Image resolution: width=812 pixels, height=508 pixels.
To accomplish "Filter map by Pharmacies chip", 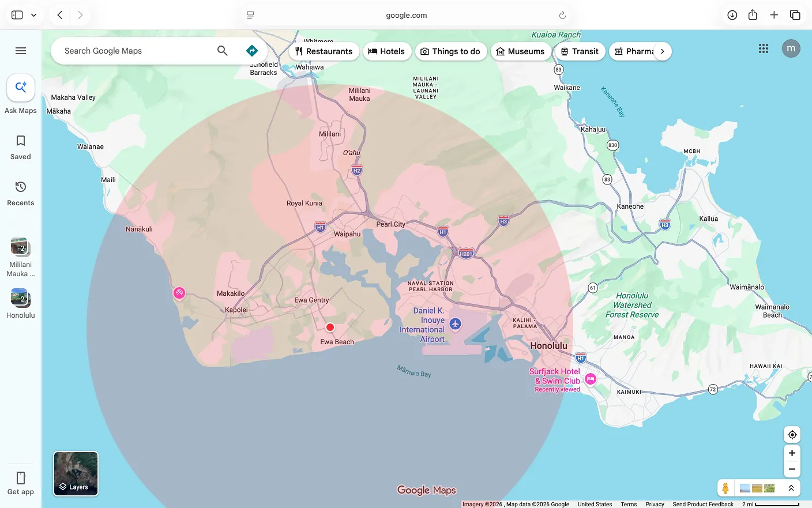I will click(632, 51).
